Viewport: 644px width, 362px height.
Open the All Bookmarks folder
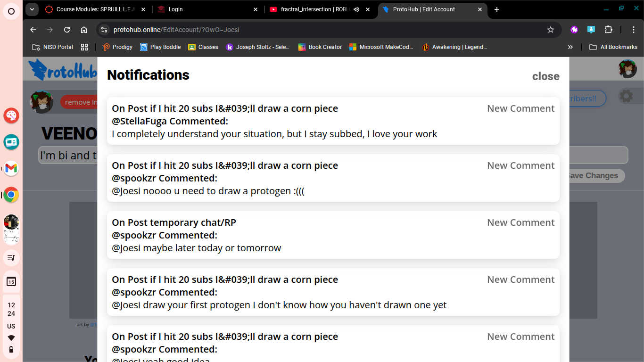613,47
